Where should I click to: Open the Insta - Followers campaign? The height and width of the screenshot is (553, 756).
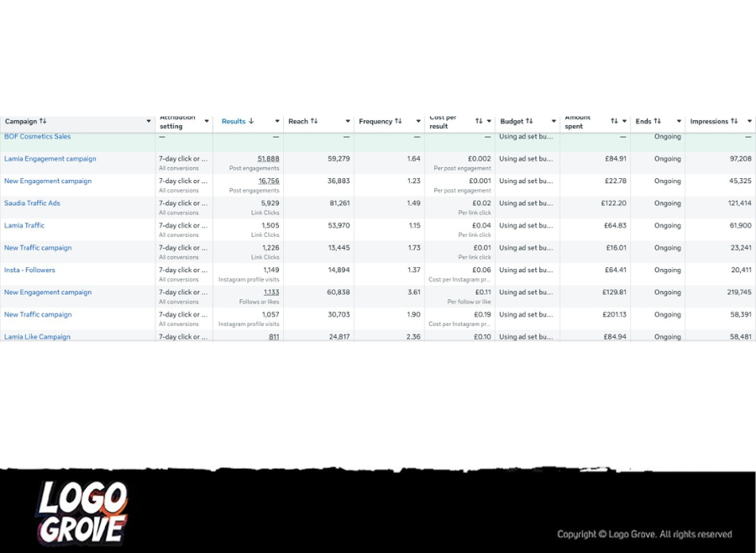pos(30,270)
